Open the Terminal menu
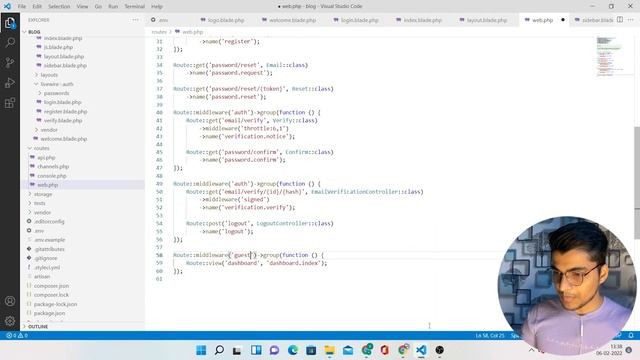This screenshot has height=360, width=640. pyautogui.click(x=134, y=7)
